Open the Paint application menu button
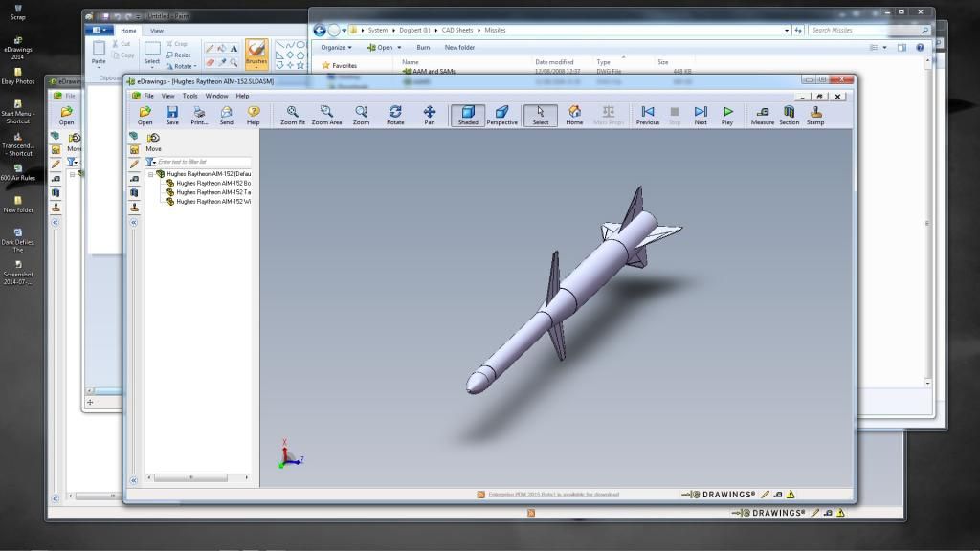Image resolution: width=980 pixels, height=551 pixels. pyautogui.click(x=100, y=30)
